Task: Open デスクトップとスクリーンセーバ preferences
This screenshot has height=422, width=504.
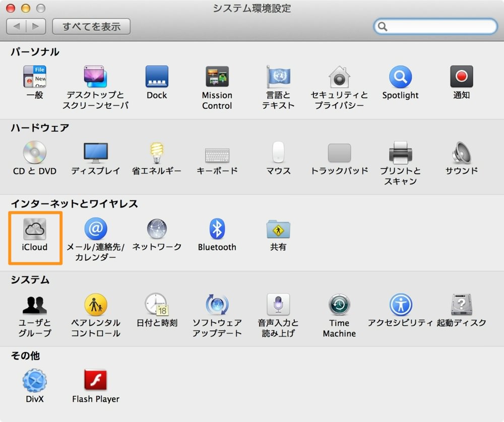Action: (95, 77)
